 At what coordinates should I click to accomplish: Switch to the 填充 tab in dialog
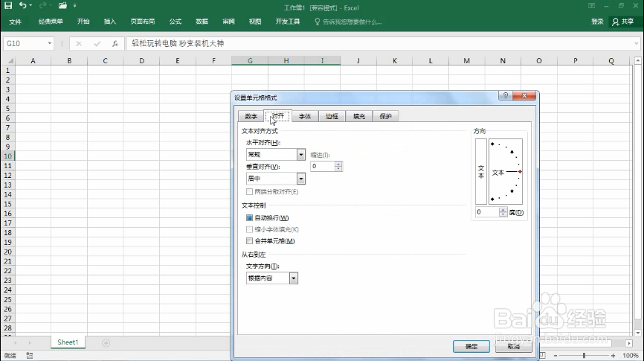click(359, 116)
